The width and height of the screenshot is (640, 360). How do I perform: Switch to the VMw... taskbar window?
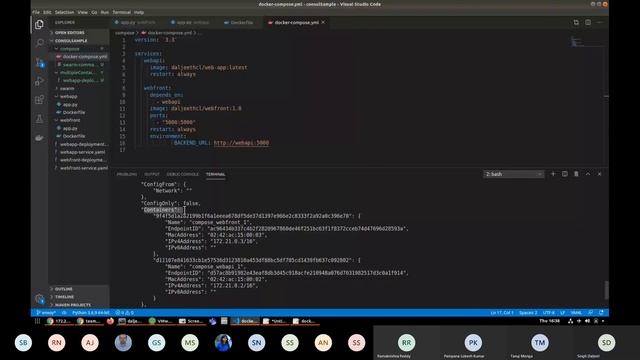point(160,321)
